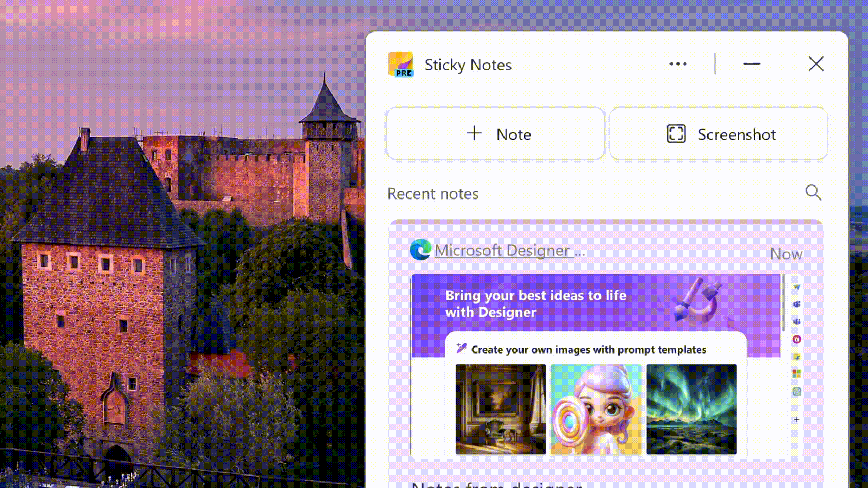Screen dimensions: 868x488
Task: Click the scrollbar inside the Designer screenshot
Action: (783, 303)
